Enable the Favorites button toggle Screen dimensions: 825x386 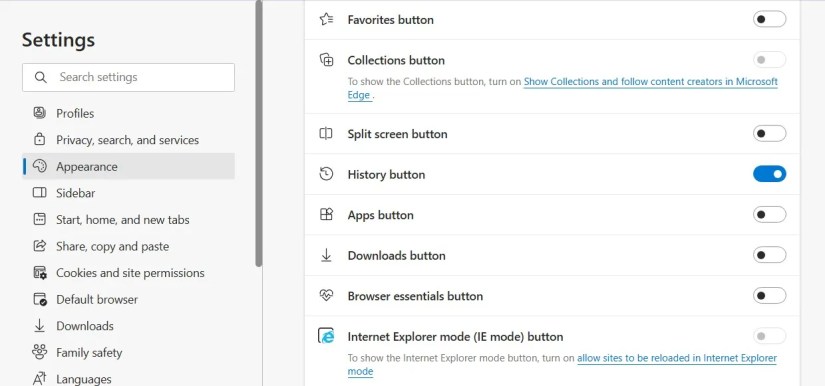(769, 19)
